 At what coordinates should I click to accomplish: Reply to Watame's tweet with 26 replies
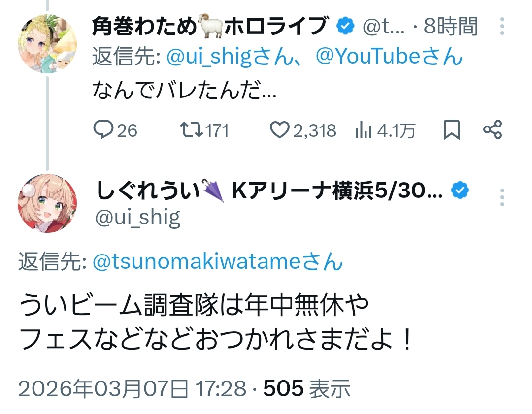[104, 130]
